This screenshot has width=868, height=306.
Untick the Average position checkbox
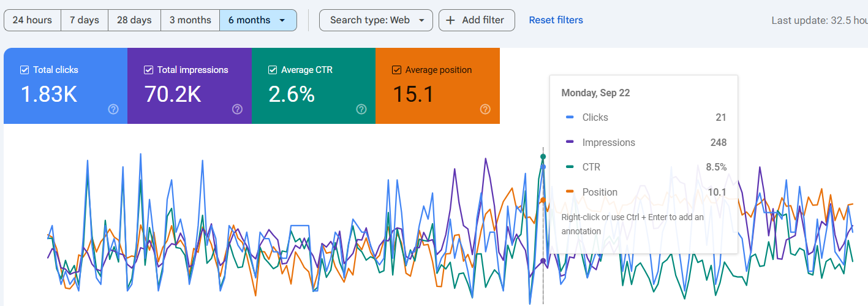coord(396,70)
